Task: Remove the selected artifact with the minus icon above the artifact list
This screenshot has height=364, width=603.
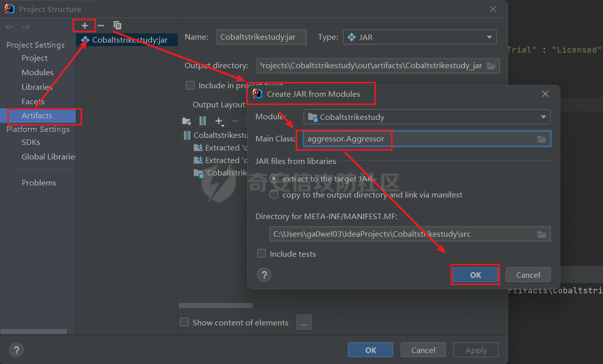Action: pyautogui.click(x=101, y=25)
